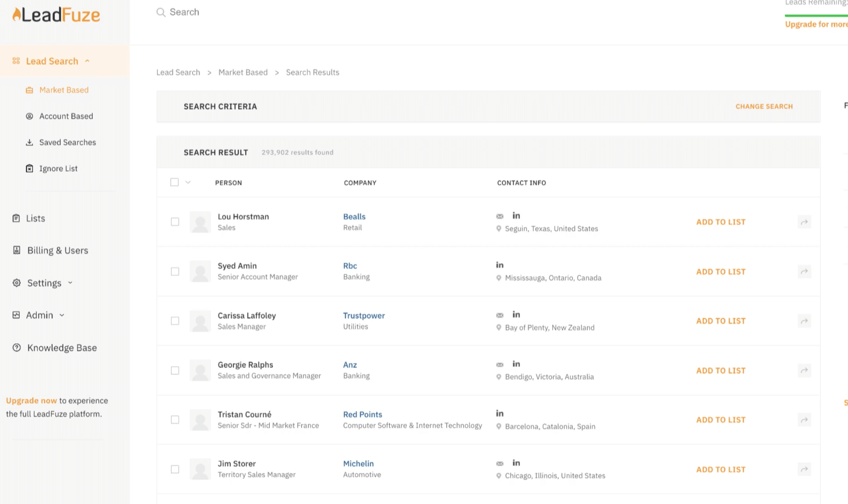
Task: Click the Lists clipboard icon
Action: (x=16, y=218)
